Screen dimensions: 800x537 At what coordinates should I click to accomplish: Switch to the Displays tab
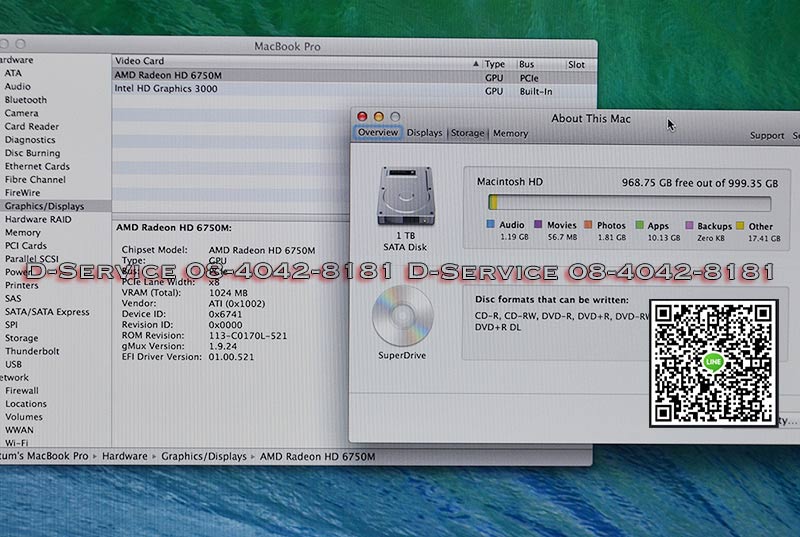tap(424, 133)
